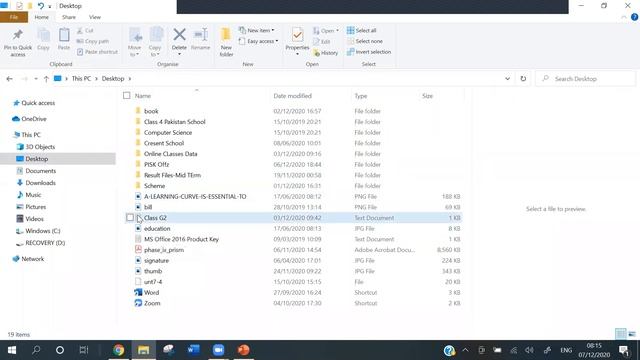640x360 pixels.
Task: Switch to the View ribbon tab
Action: (x=95, y=17)
